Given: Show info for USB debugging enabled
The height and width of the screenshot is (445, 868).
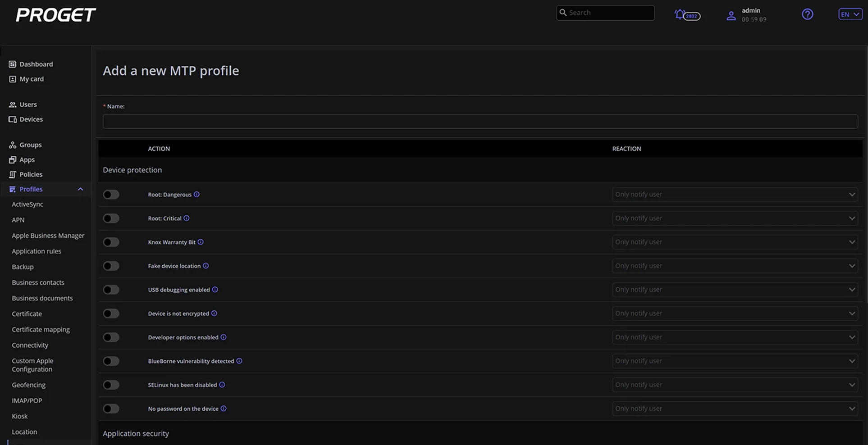Looking at the screenshot, I should (x=215, y=290).
